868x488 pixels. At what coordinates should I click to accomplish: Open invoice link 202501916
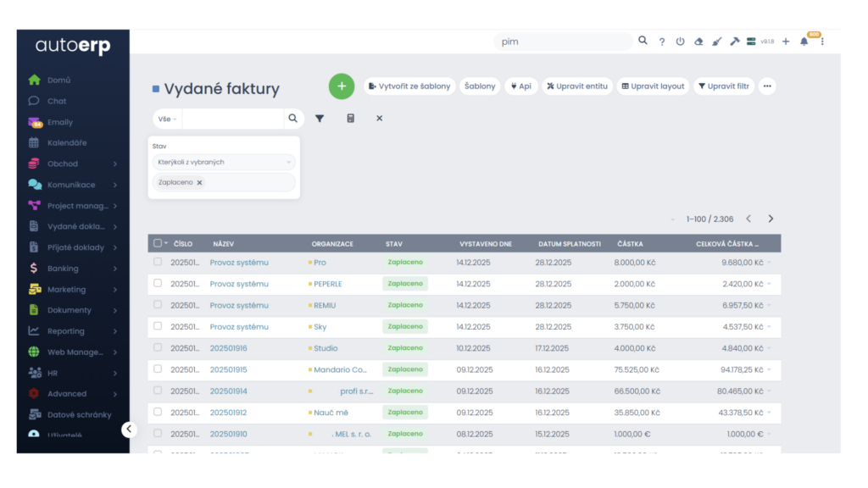[228, 348]
